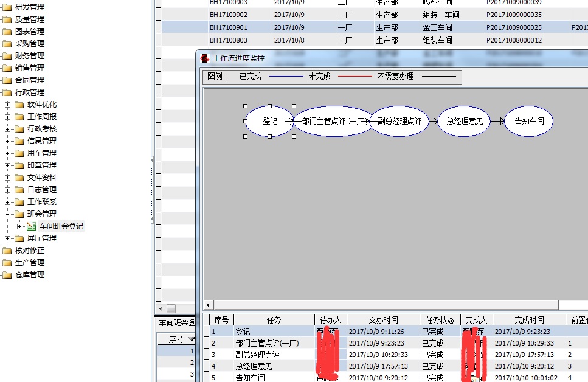Collapse the 班会管理 tree node
The image size is (588, 382).
pyautogui.click(x=8, y=214)
